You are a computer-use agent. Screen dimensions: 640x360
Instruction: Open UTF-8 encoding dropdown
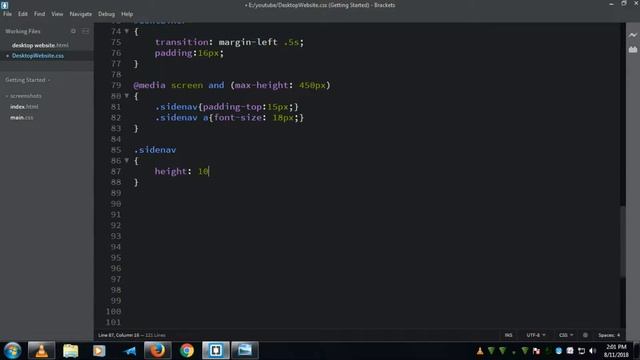(x=536, y=335)
